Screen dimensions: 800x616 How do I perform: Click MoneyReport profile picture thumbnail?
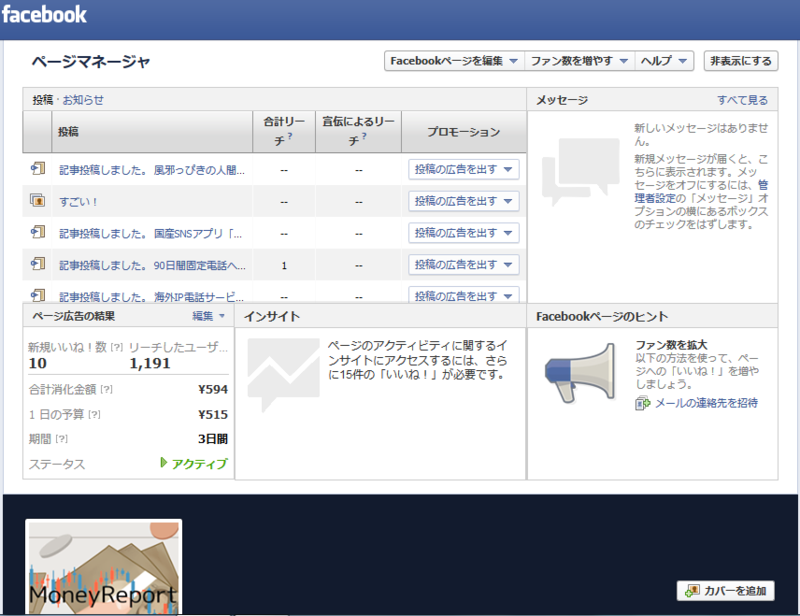point(104,568)
